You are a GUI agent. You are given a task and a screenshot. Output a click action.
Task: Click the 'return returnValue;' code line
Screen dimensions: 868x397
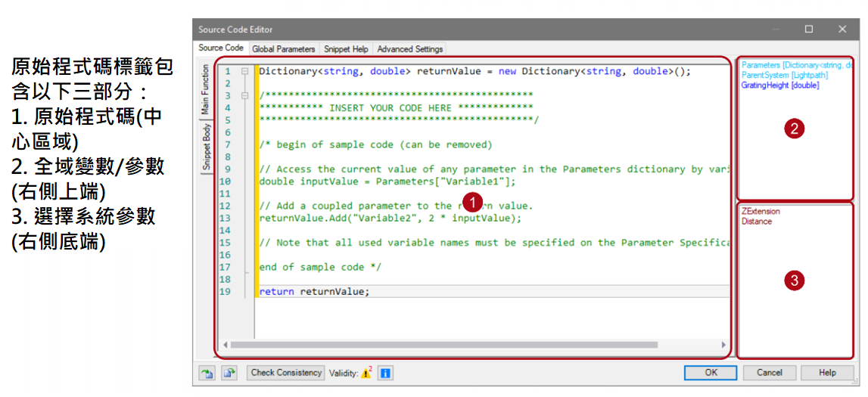pos(314,291)
